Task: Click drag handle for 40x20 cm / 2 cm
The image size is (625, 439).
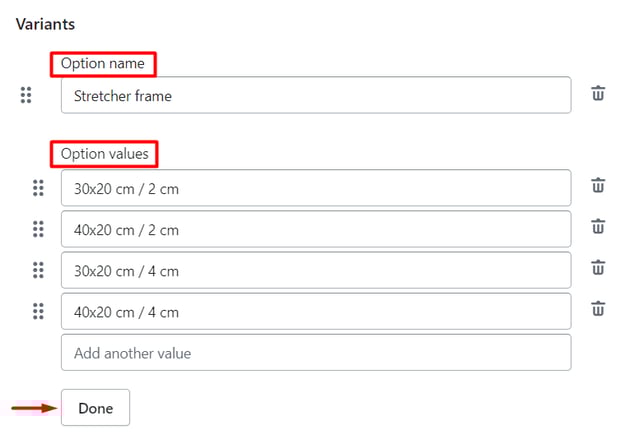Action: click(38, 229)
